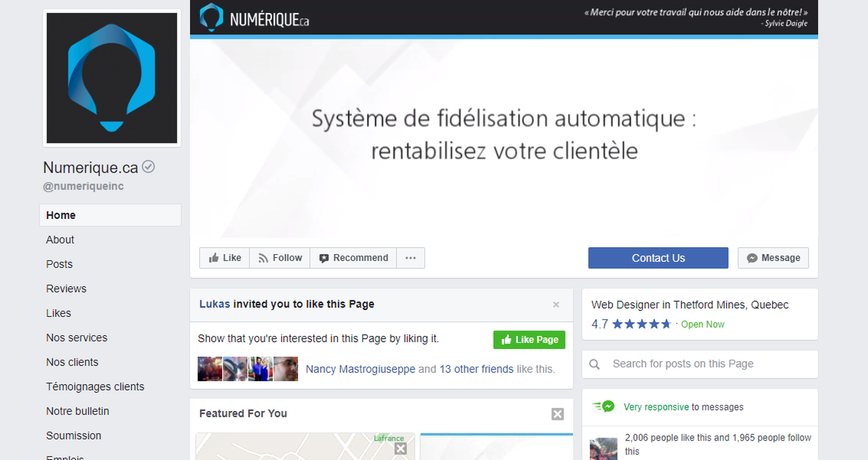Click the Lukas name link

tap(215, 304)
